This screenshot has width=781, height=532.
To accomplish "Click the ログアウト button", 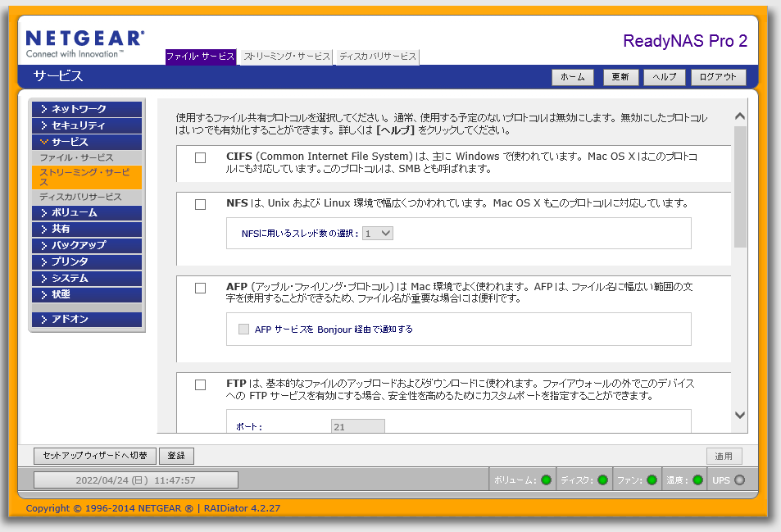I will pyautogui.click(x=718, y=77).
